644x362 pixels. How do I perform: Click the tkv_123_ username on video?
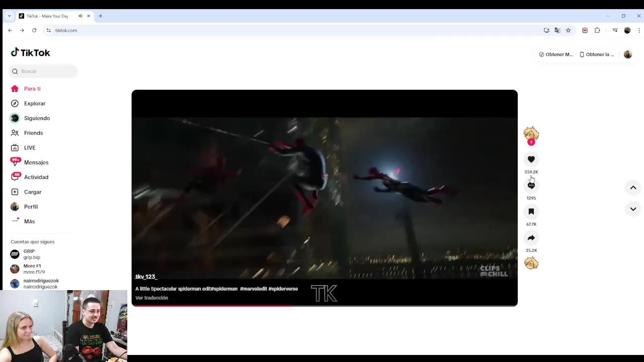[x=146, y=277]
